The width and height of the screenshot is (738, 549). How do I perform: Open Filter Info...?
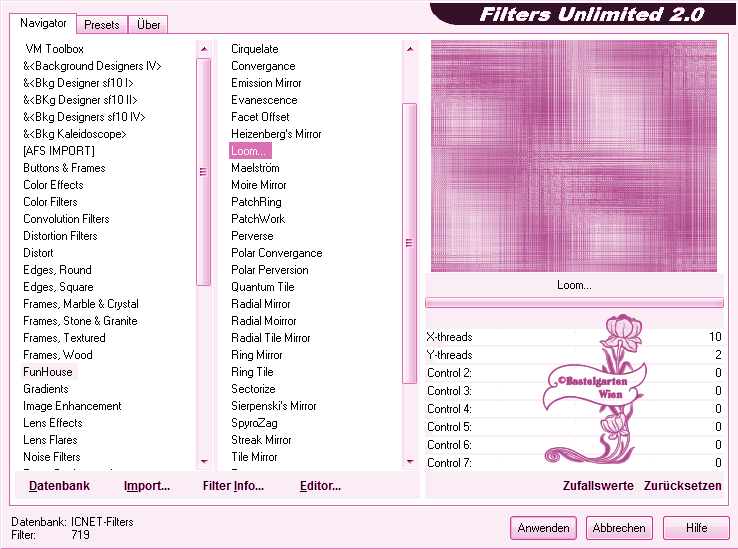click(233, 485)
